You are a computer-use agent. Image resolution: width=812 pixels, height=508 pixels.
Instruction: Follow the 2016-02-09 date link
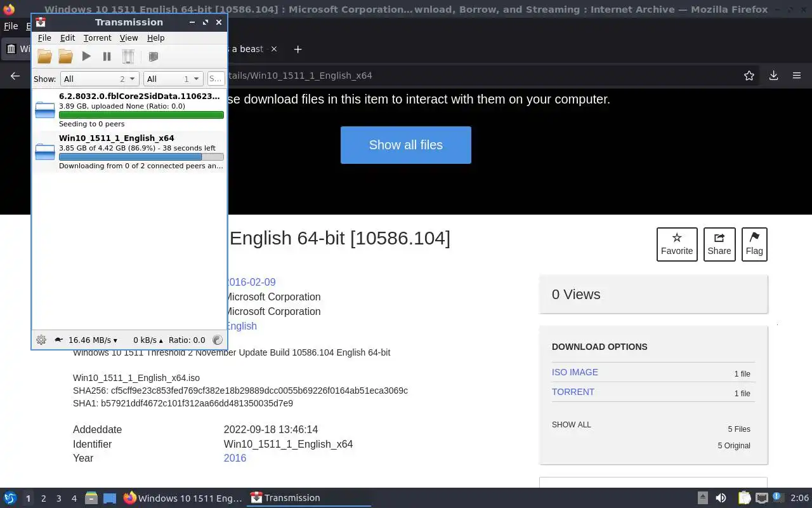tap(251, 282)
